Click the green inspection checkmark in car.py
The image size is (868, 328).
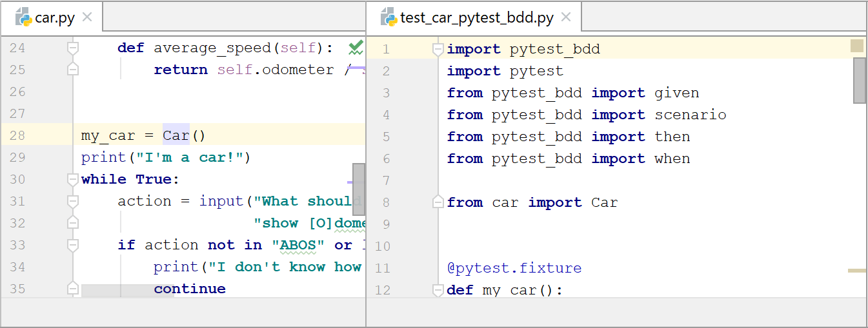click(x=356, y=47)
